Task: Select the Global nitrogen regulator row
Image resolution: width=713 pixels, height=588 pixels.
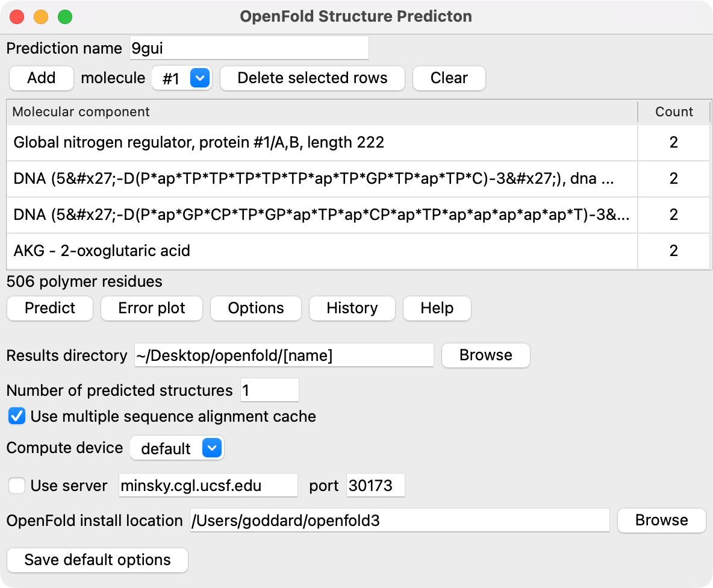Action: (x=241, y=143)
